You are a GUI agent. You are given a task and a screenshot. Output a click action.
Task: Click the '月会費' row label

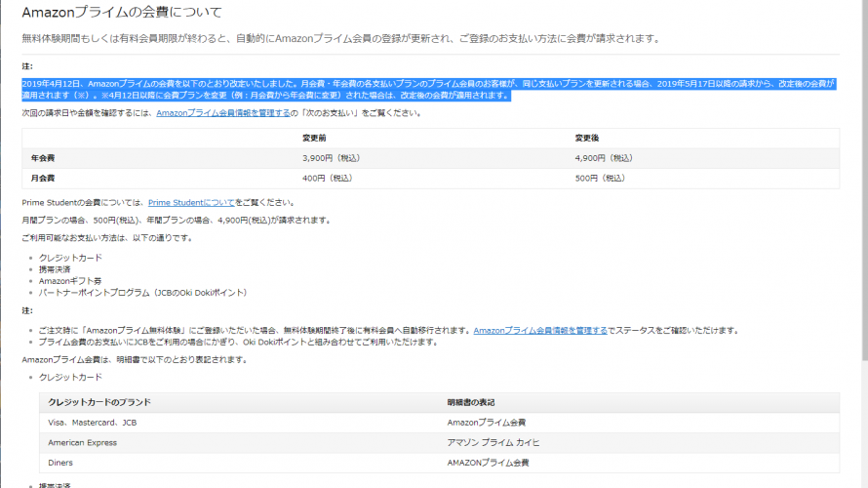(43, 179)
